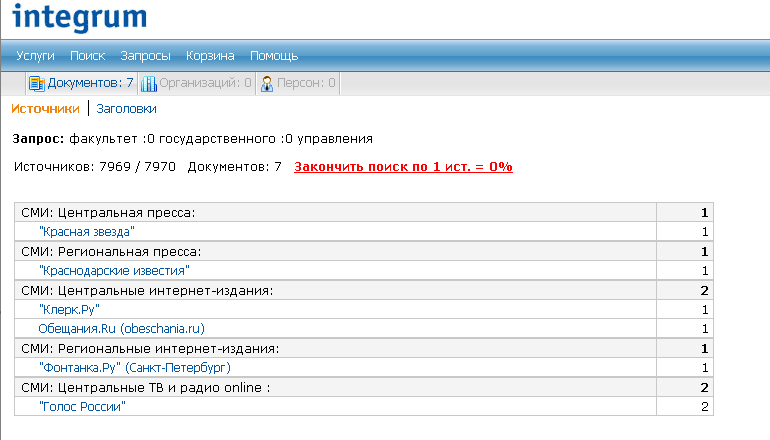This screenshot has height=440, width=770.
Task: Click СМИ: Центральные ТВ и радио online header
Action: [145, 387]
